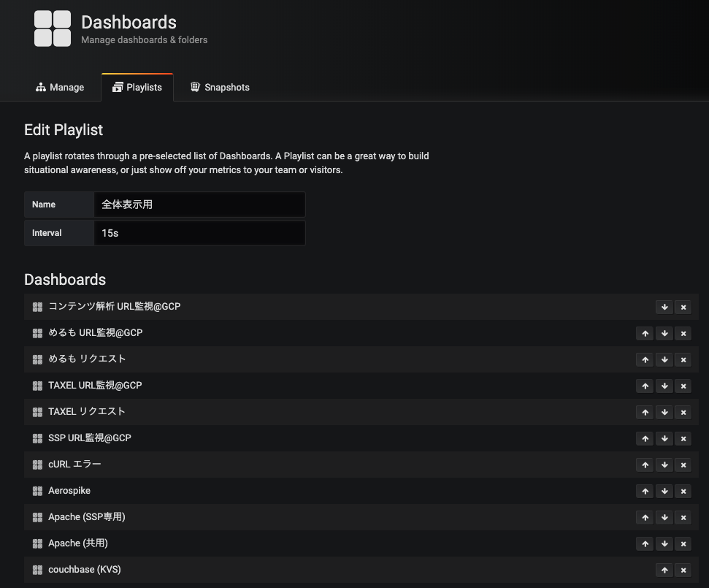
Task: Select the Playlists tab
Action: pos(137,88)
